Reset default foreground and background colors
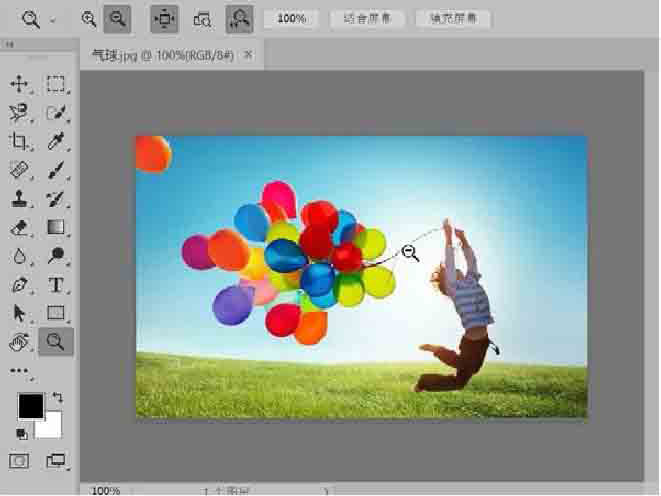 [x=21, y=433]
